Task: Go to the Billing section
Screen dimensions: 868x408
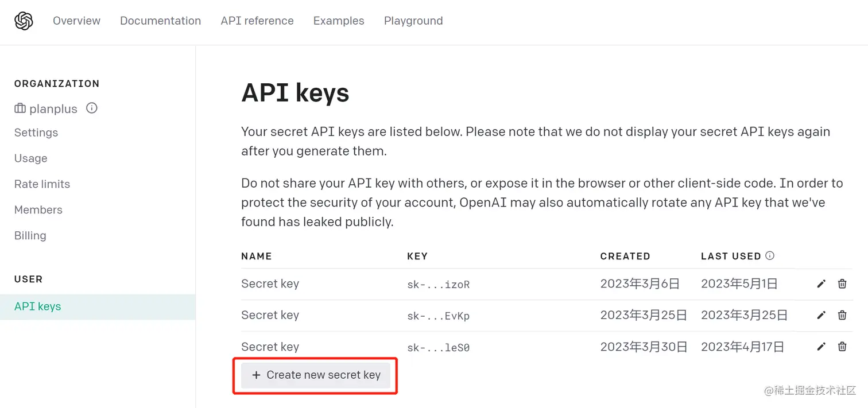Action: (30, 236)
